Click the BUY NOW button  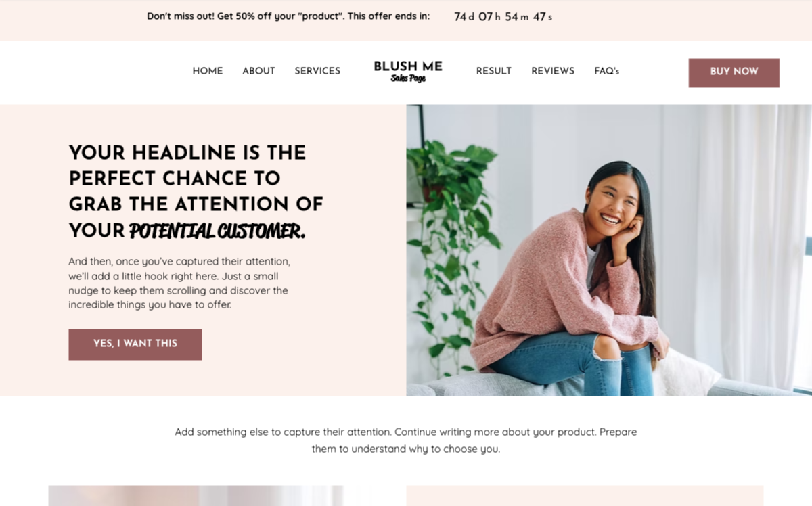734,72
